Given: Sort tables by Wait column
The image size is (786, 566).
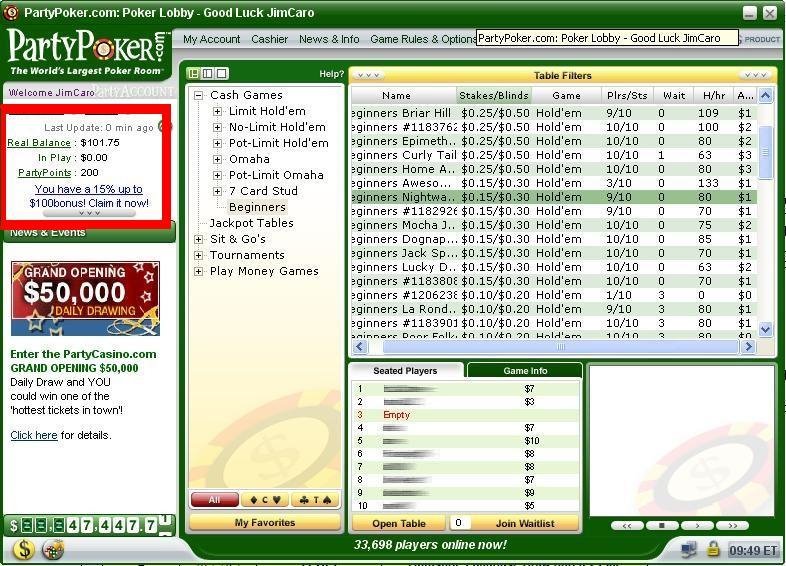Looking at the screenshot, I should pyautogui.click(x=674, y=95).
